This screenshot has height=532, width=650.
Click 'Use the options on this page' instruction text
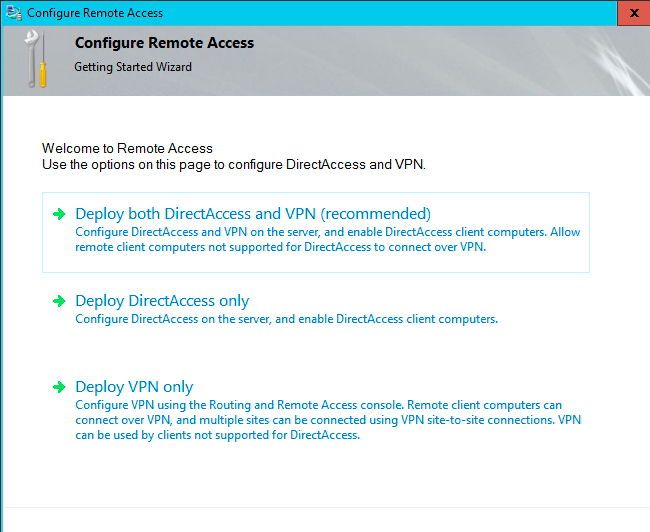pyautogui.click(x=234, y=164)
